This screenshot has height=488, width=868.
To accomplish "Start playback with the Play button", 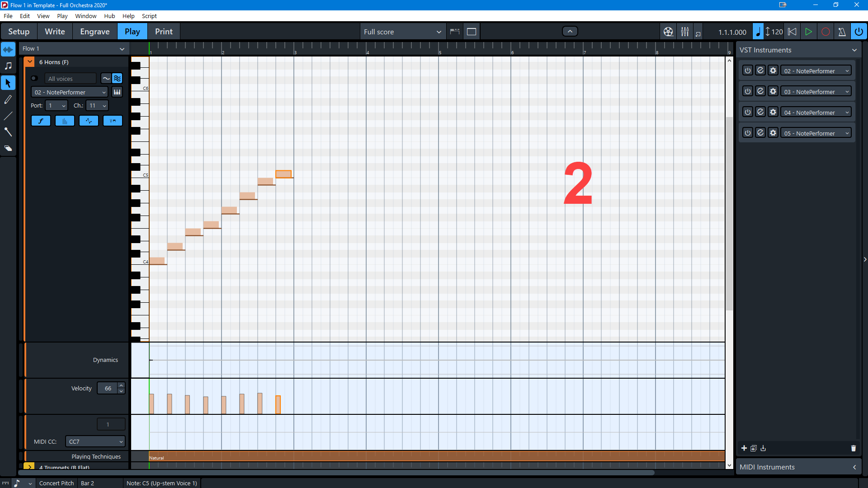I will click(808, 32).
